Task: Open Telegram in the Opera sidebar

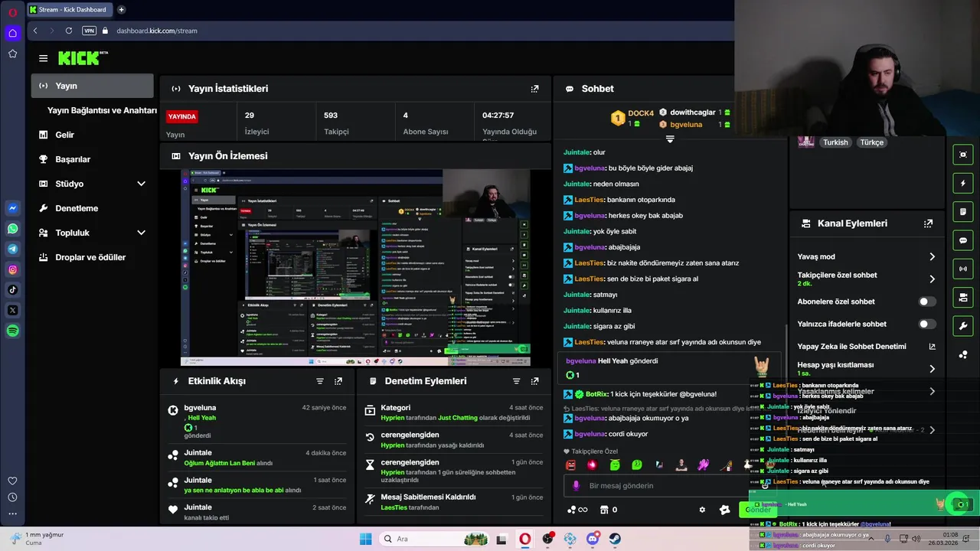Action: (13, 249)
